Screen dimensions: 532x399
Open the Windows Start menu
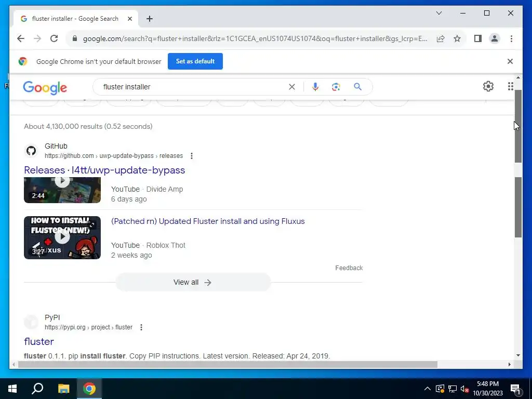pos(12,389)
